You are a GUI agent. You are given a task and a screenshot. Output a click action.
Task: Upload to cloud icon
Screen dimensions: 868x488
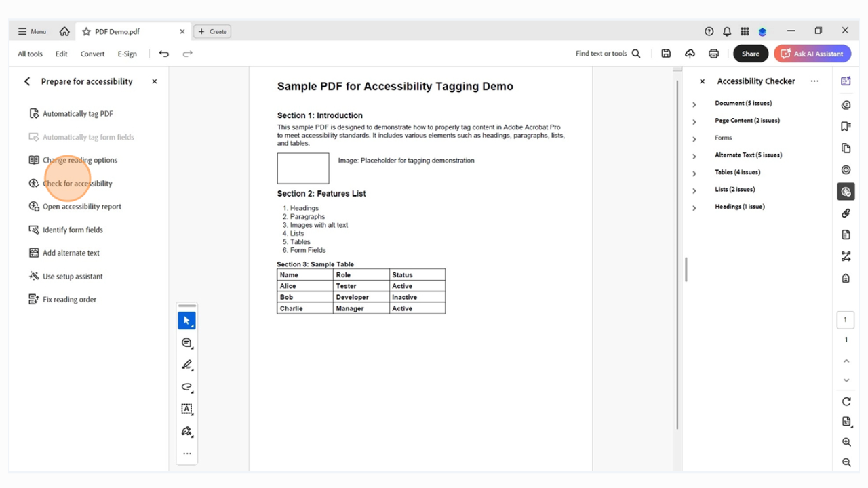point(690,54)
